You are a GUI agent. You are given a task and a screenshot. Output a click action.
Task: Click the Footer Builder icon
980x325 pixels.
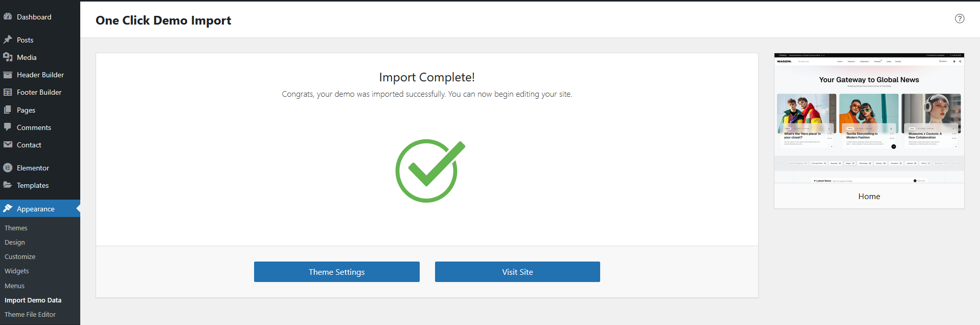tap(8, 92)
